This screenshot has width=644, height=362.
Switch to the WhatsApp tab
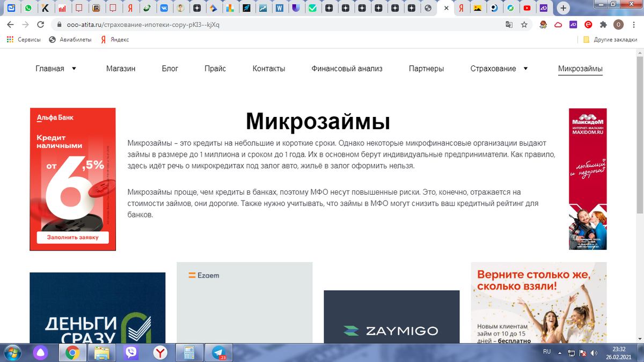28,9
